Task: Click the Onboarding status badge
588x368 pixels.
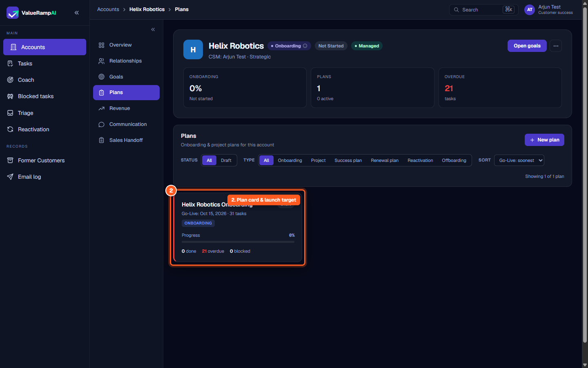Action: coord(289,46)
